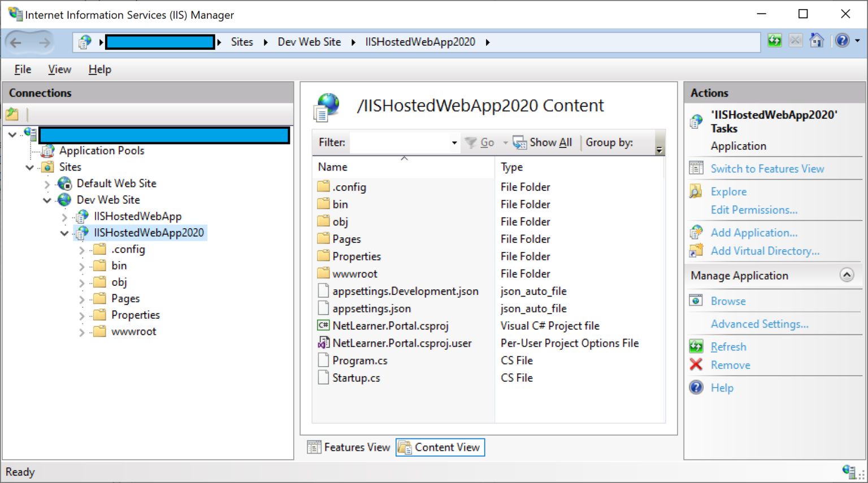Switch to Features View tab
This screenshot has height=483, width=868.
[x=349, y=447]
